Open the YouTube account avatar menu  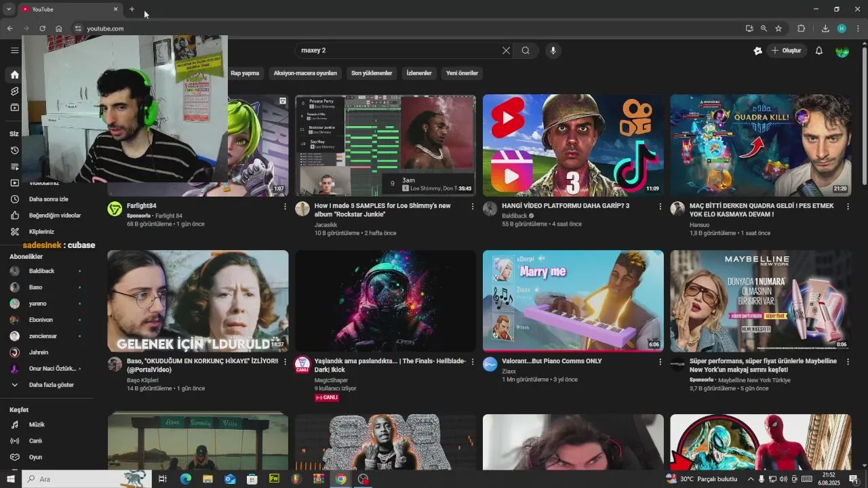pyautogui.click(x=842, y=50)
